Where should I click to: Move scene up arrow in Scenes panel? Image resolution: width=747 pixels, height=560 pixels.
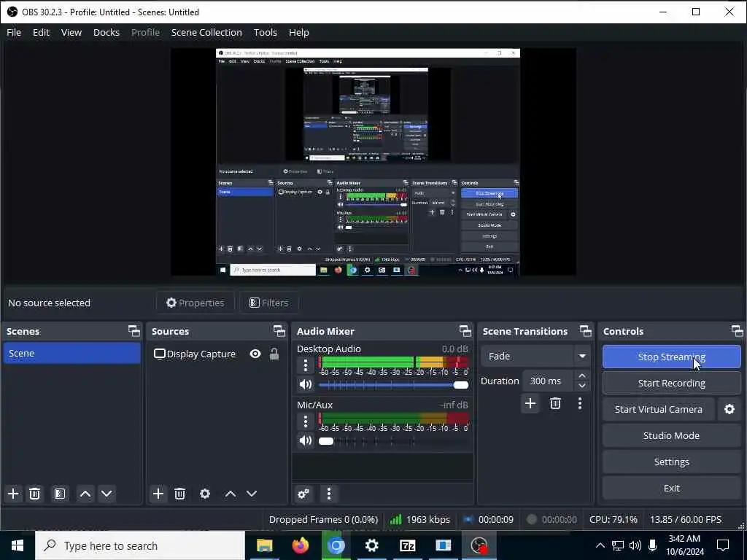tap(85, 494)
